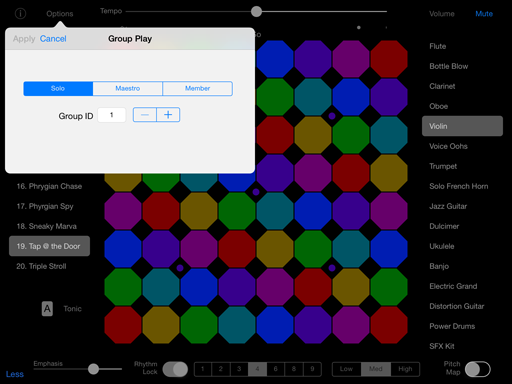Open the info icon at top left
This screenshot has height=384, width=512.
[x=20, y=13]
